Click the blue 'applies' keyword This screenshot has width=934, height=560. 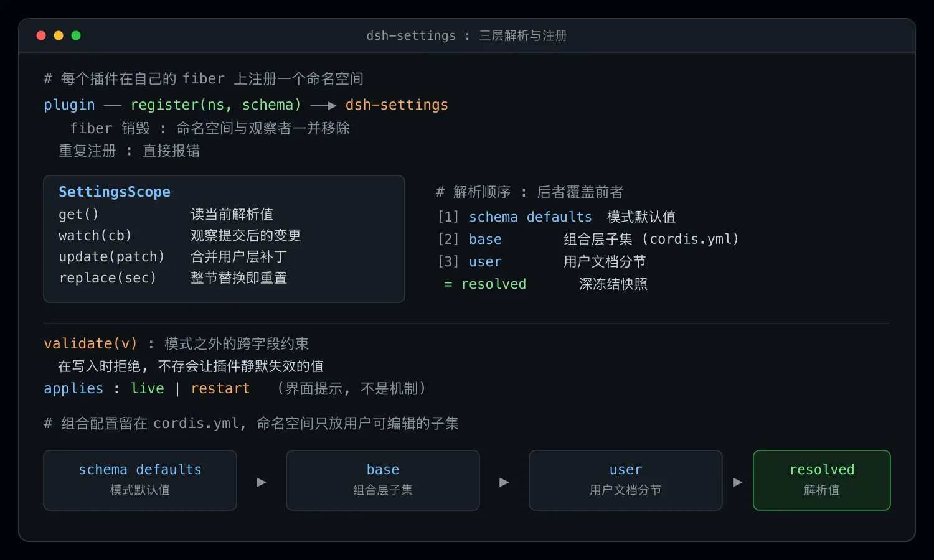coord(73,389)
